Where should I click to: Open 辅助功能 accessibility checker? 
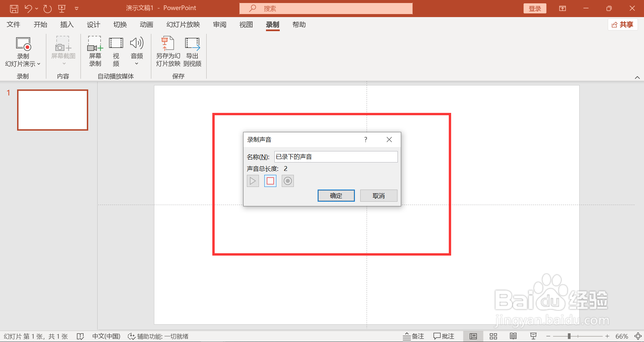pos(158,336)
